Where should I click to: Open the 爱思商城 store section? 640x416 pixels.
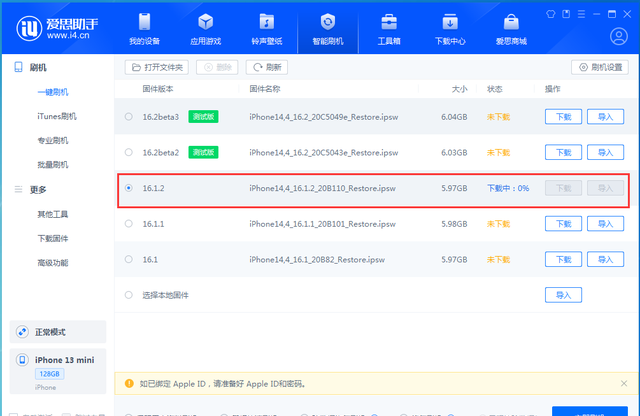(511, 29)
